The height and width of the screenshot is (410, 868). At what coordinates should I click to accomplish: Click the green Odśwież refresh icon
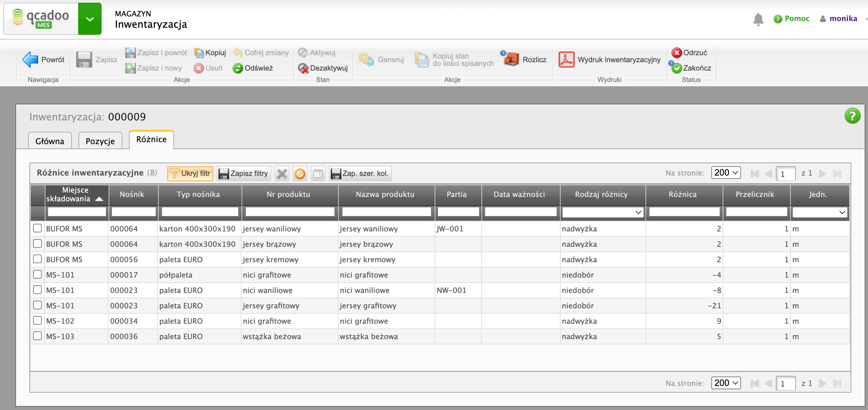pos(238,68)
